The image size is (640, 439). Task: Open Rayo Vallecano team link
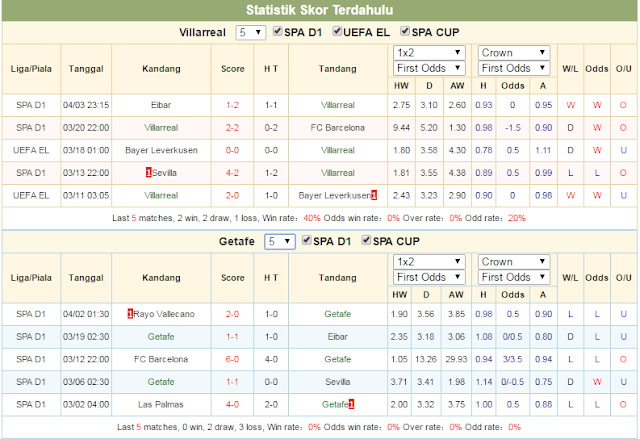tap(164, 314)
